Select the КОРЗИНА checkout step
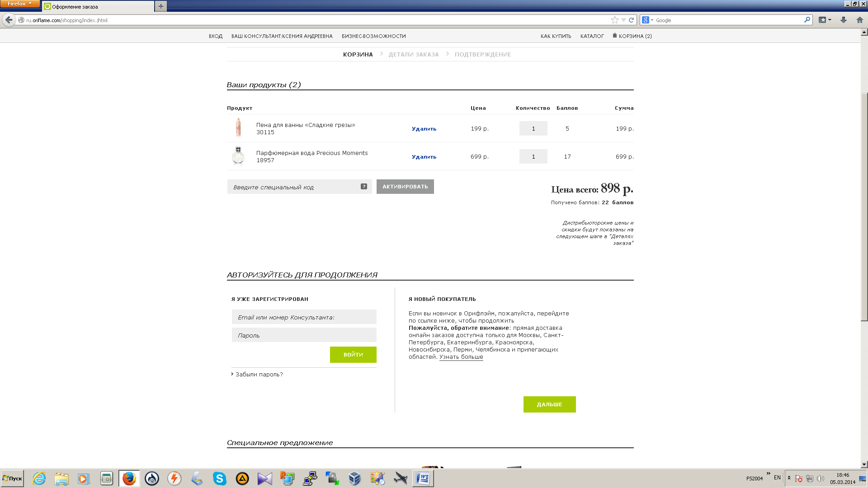The height and width of the screenshot is (488, 868). click(358, 54)
